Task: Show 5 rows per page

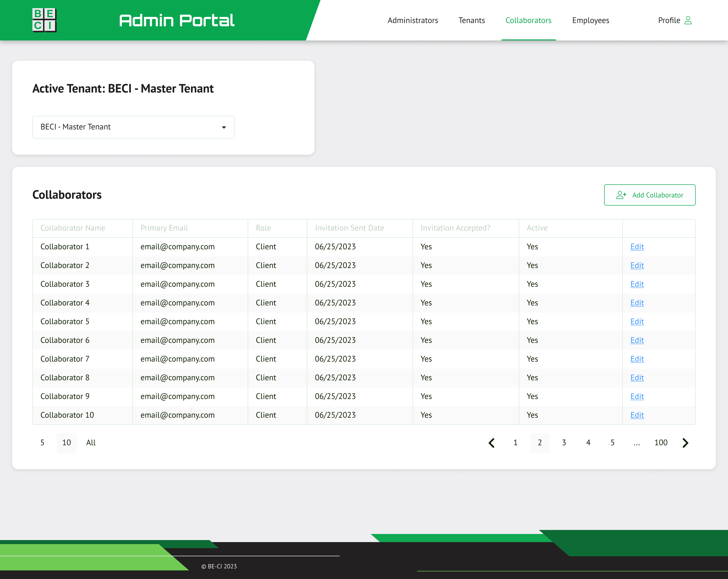Action: tap(42, 442)
